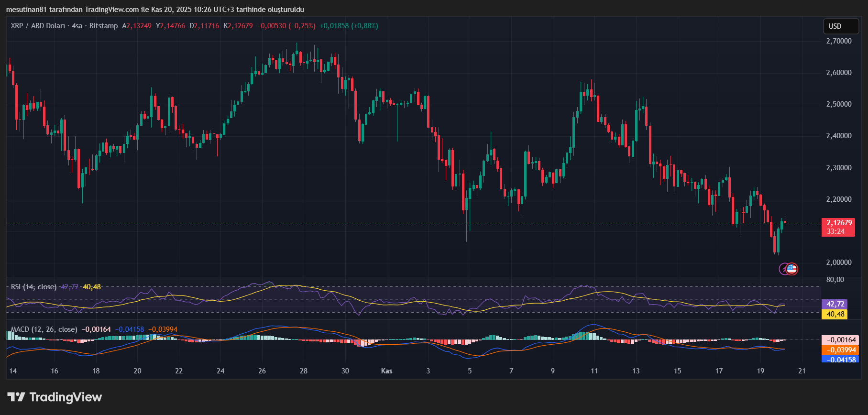Click the 2,70000 level on price axis
This screenshot has width=868, height=415.
(x=839, y=41)
